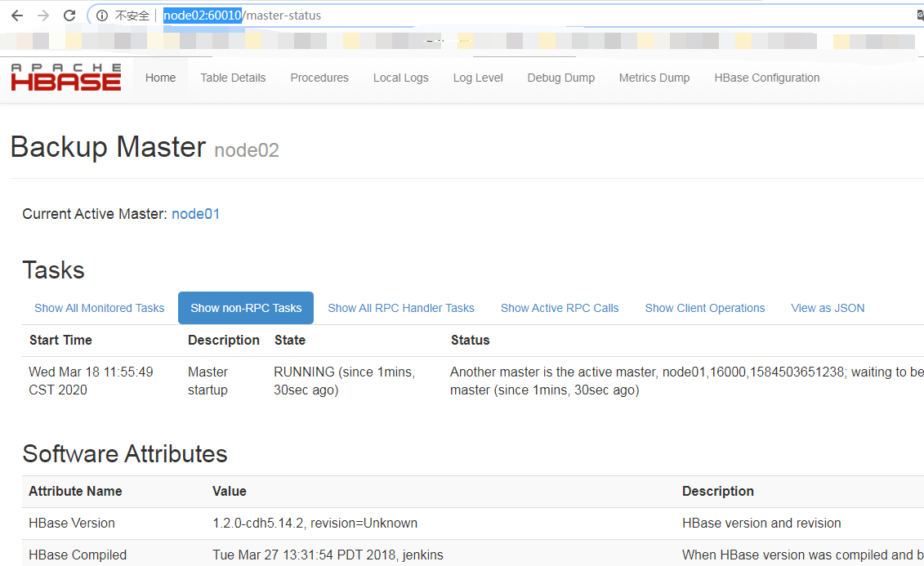The height and width of the screenshot is (566, 924).
Task: Click the Description column header in the Tasks table
Action: 223,340
